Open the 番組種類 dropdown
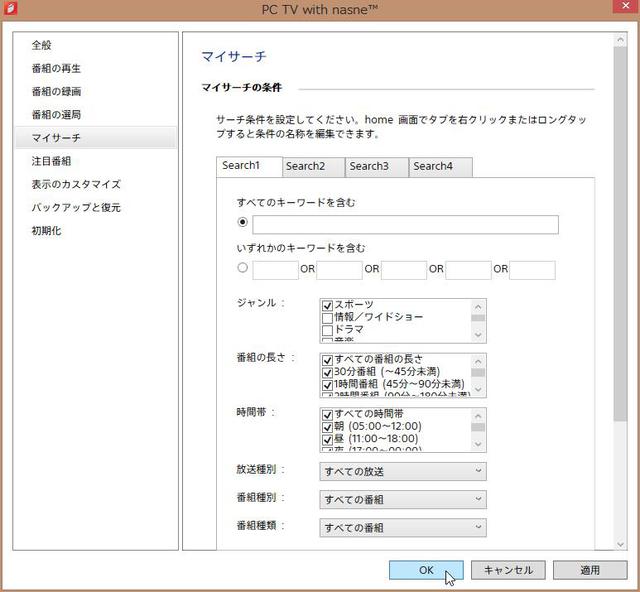The width and height of the screenshot is (640, 592). tap(403, 527)
